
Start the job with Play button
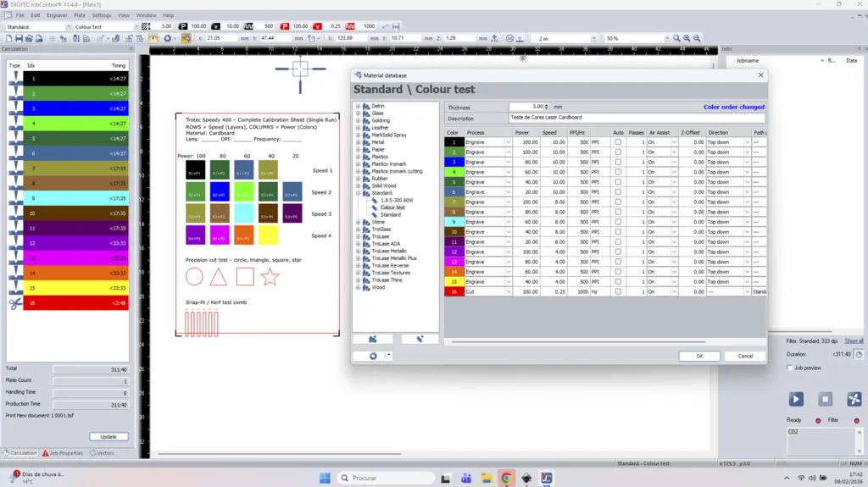(x=796, y=399)
